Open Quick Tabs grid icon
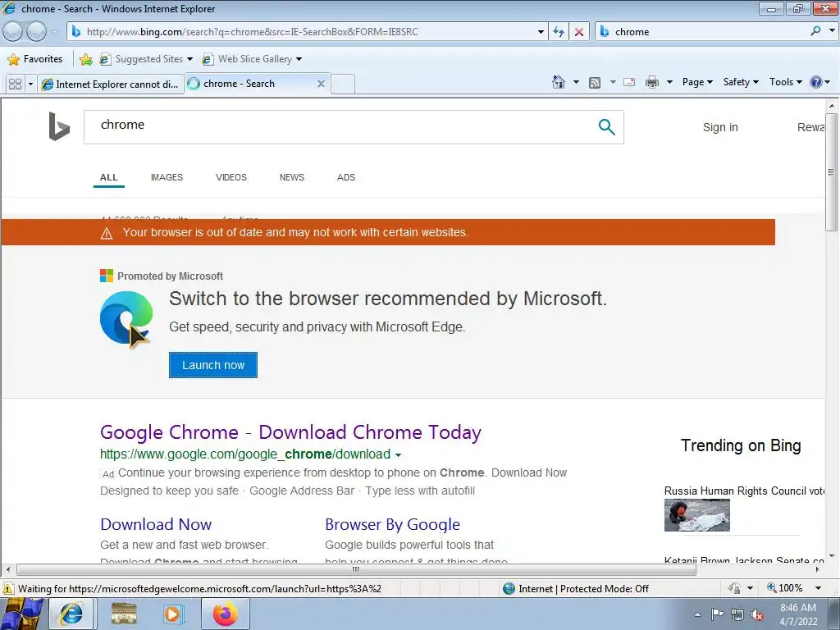This screenshot has width=840, height=630. tap(15, 84)
